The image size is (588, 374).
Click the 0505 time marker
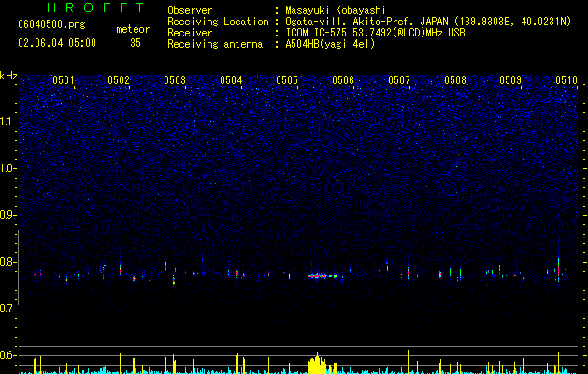tap(287, 80)
